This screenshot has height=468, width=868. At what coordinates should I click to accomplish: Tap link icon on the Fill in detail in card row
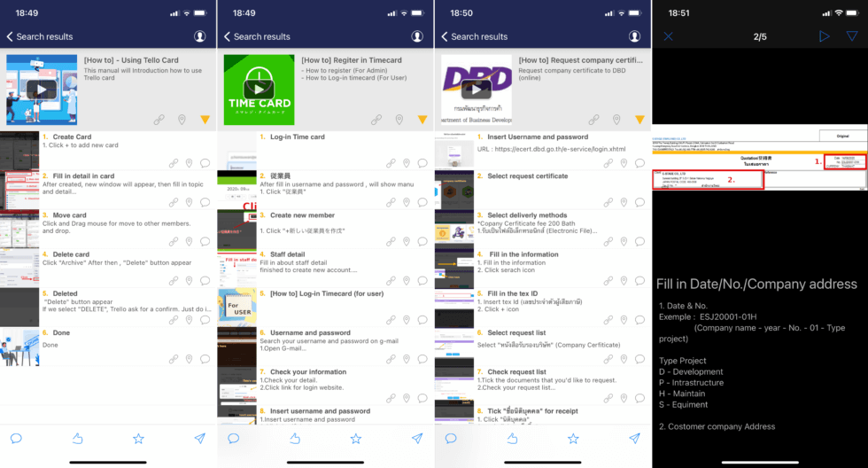(x=174, y=203)
